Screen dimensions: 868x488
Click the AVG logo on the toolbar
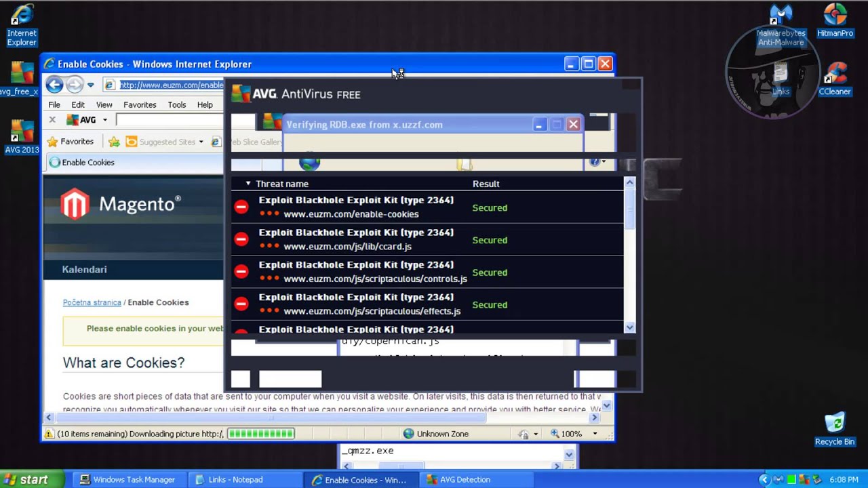pyautogui.click(x=81, y=120)
